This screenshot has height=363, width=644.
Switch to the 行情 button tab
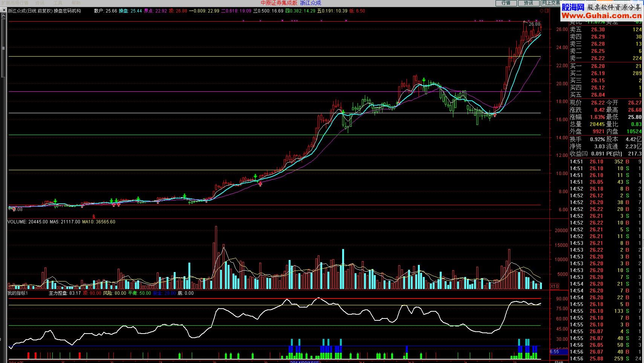point(506,3)
